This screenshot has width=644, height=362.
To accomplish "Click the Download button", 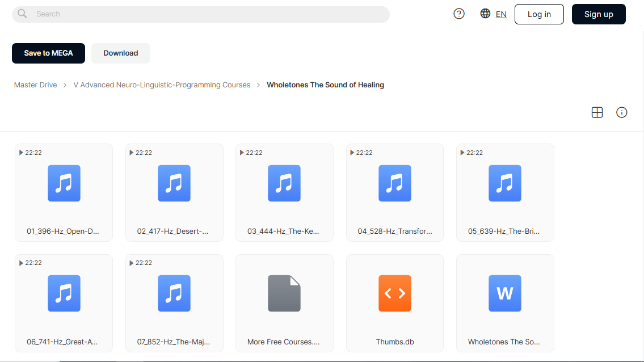I will (x=121, y=53).
